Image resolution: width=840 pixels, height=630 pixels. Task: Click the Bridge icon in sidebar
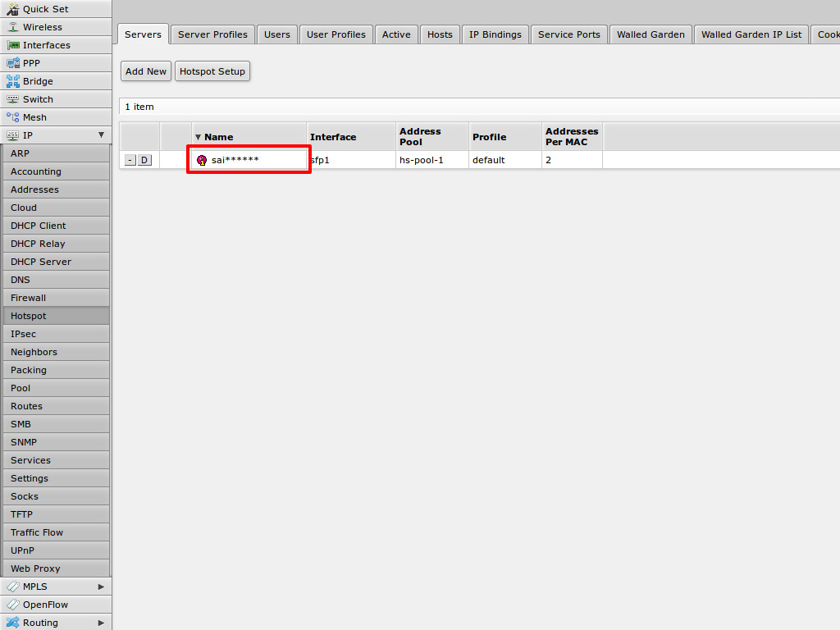(x=12, y=81)
